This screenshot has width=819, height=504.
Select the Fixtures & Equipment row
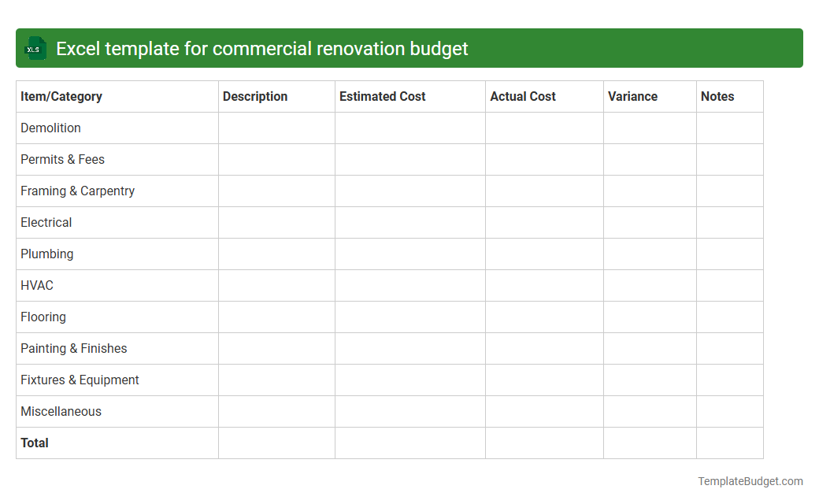[80, 380]
